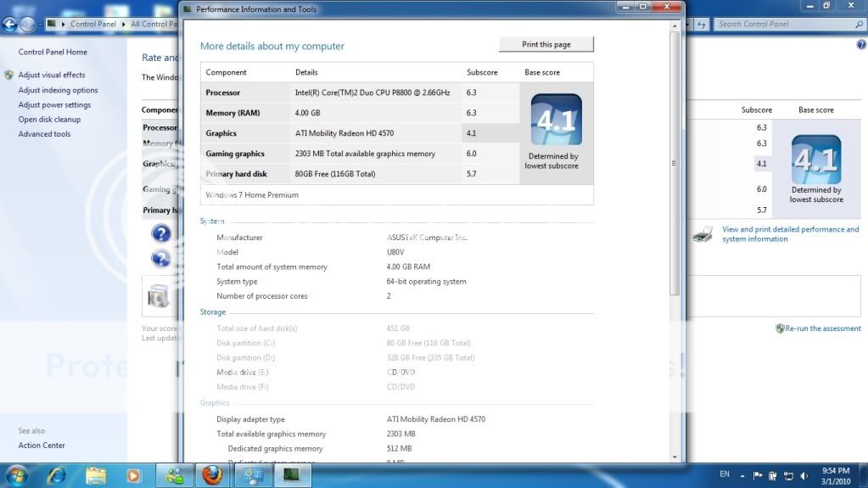Open View and print detailed performance link

tap(790, 234)
